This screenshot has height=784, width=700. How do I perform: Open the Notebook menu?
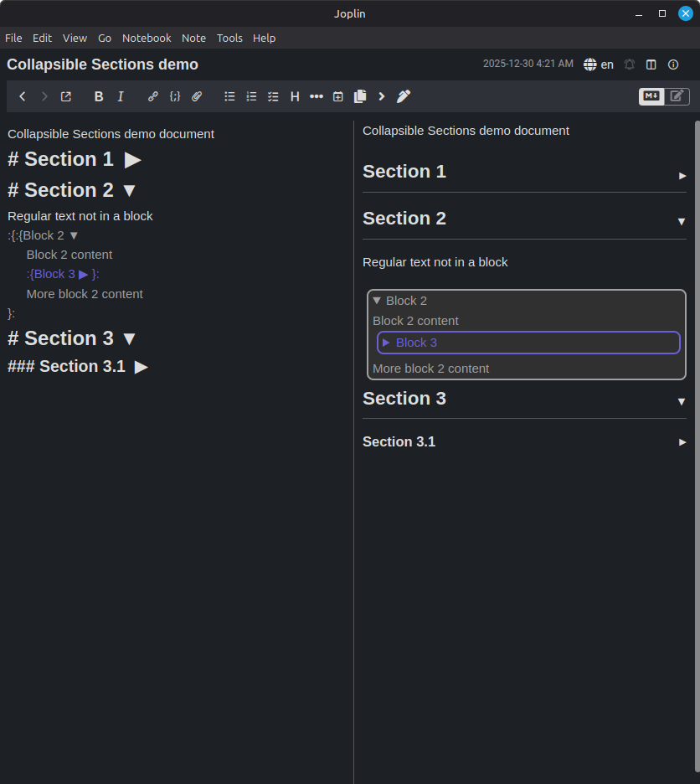[147, 38]
